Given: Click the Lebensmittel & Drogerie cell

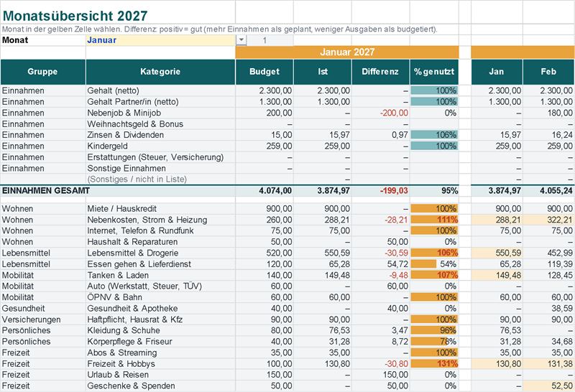Looking at the screenshot, I should (x=160, y=253).
